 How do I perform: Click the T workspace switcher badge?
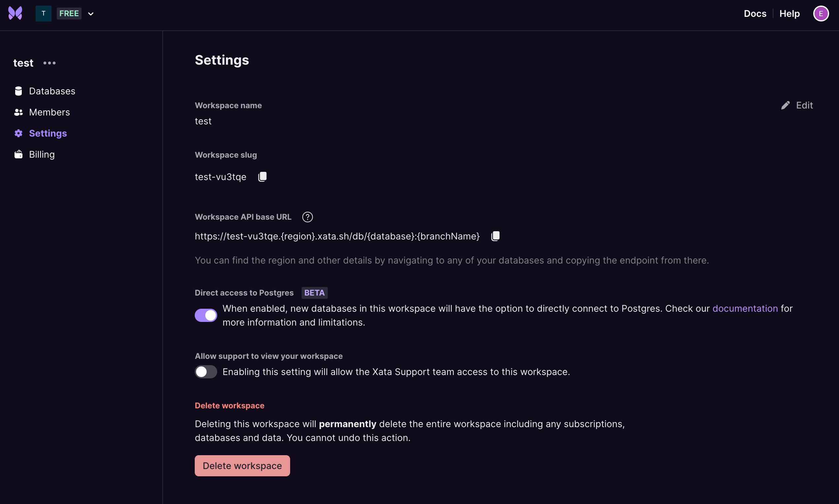(43, 14)
